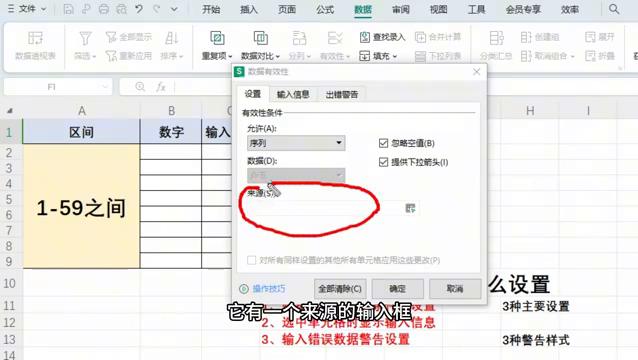The width and height of the screenshot is (638, 360).
Task: Expand the 筛选 dropdown arrow
Action: point(94,56)
